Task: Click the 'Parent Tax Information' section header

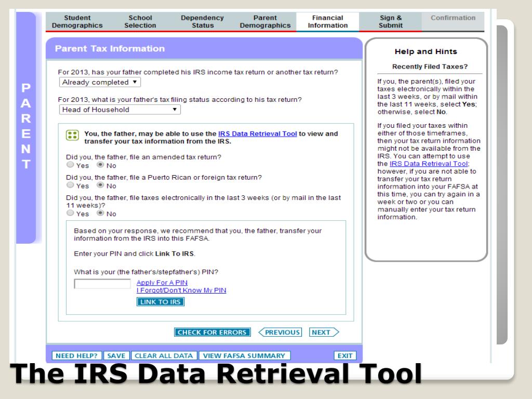Action: (110, 48)
